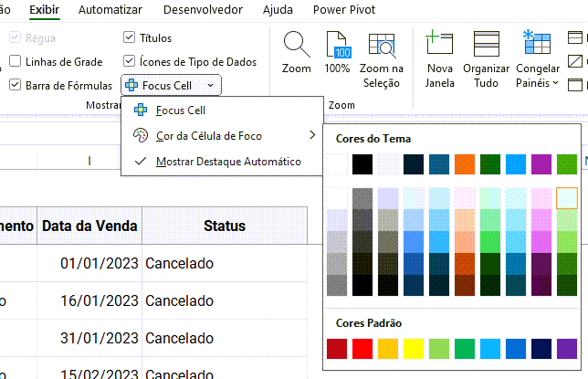
Task: Click Focus Cell ribbon button icon
Action: pos(131,85)
